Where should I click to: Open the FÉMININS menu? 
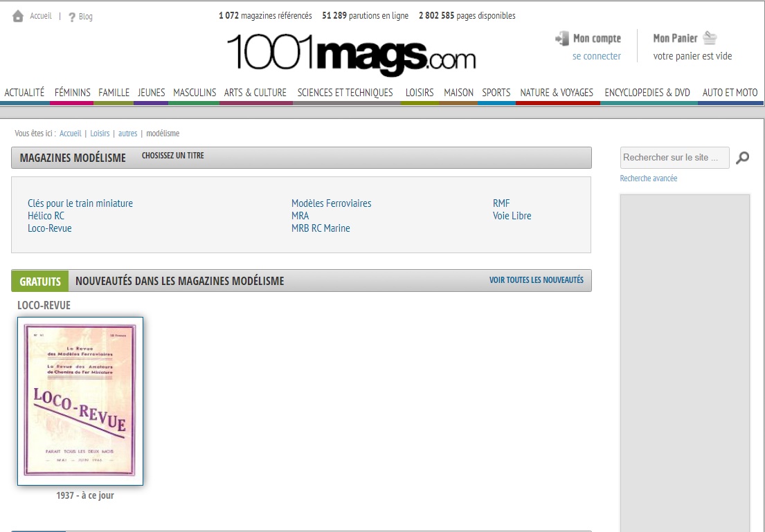[72, 93]
